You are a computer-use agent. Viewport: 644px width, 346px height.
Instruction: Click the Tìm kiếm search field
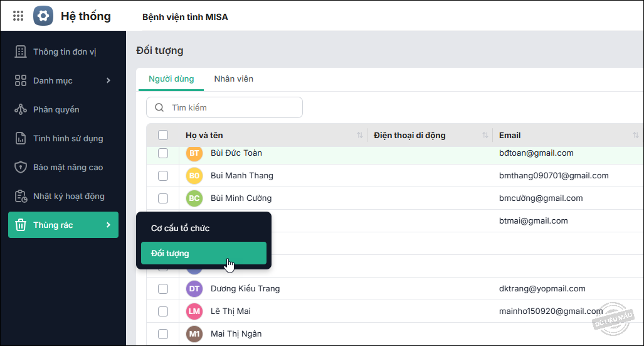pyautogui.click(x=232, y=107)
